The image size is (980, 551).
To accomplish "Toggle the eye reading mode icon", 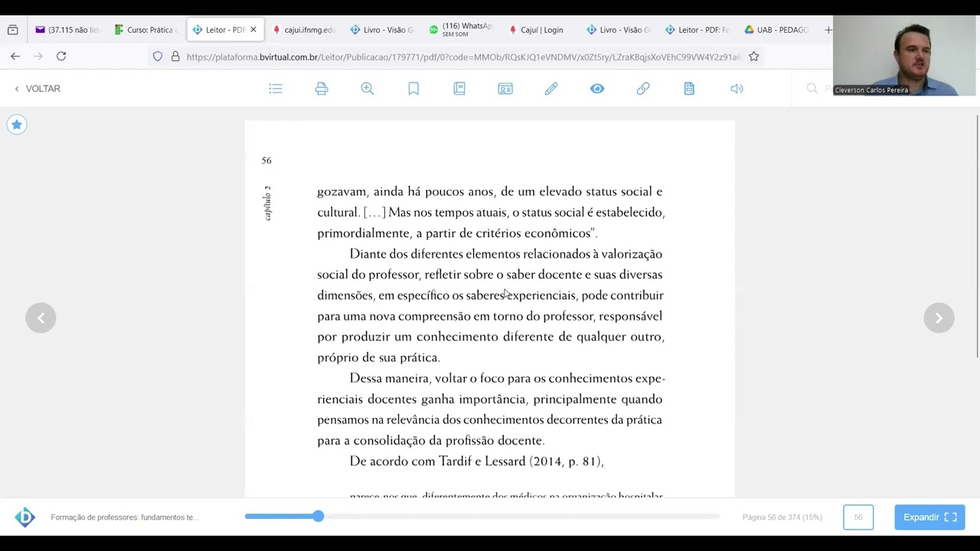I will (x=597, y=89).
